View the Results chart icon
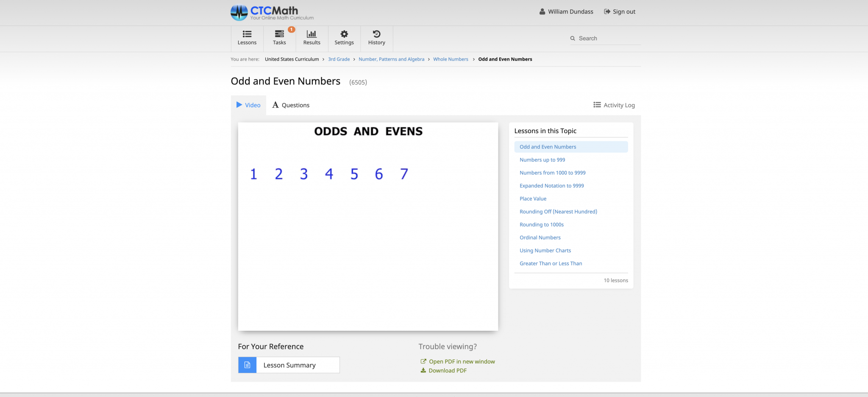Viewport: 868px width, 397px height. 312,33
